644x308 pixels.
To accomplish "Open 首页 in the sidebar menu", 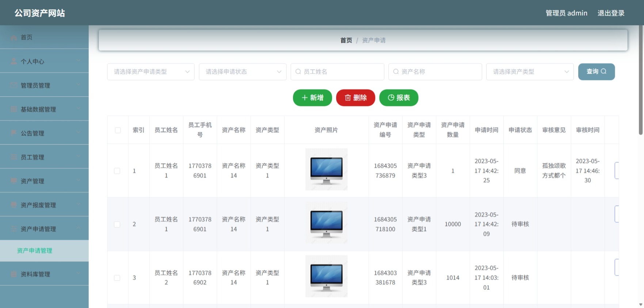I will 44,37.
